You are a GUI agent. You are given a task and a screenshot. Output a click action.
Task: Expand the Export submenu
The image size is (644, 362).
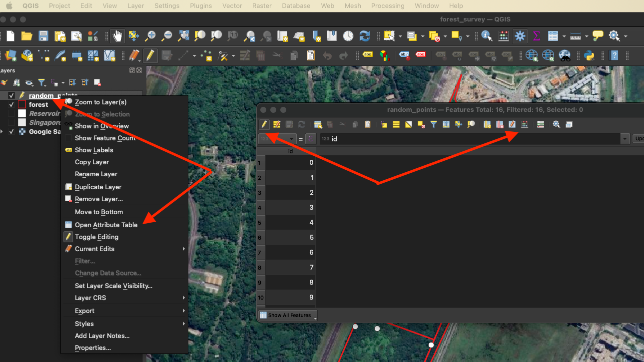click(184, 311)
